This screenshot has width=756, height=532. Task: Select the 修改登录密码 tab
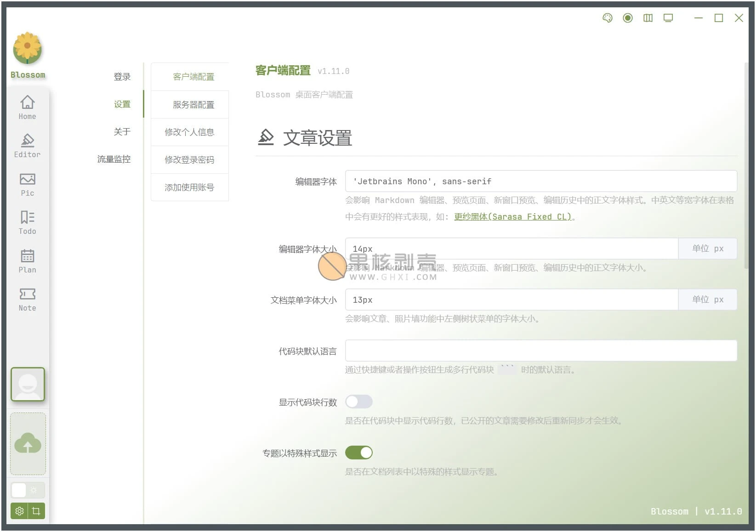[189, 160]
